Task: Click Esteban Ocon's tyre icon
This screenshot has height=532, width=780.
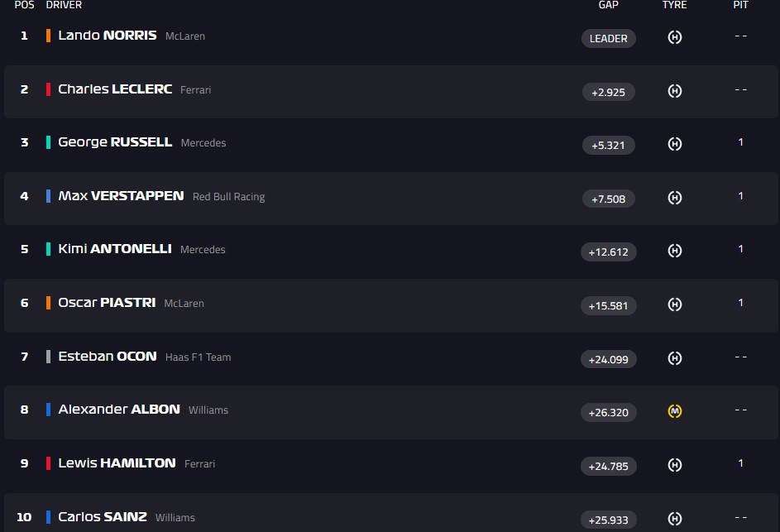Action: [x=675, y=358]
